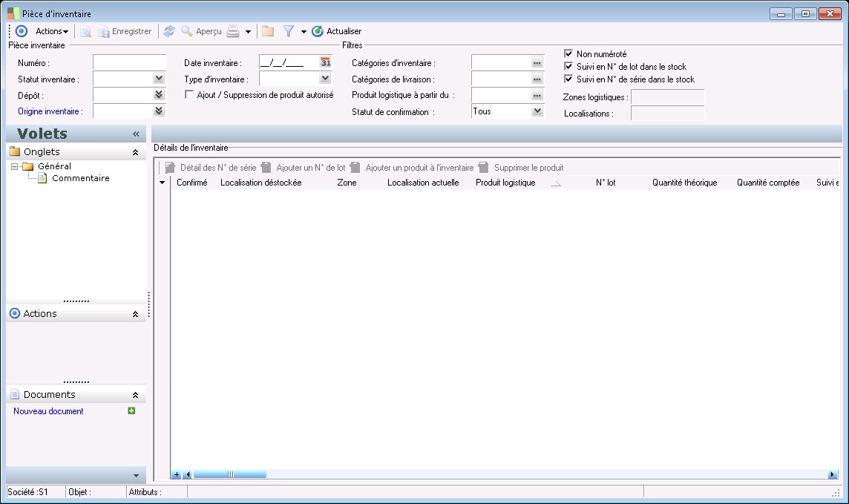Open the Statut inventaire dropdown
The height and width of the screenshot is (504, 849).
[159, 79]
